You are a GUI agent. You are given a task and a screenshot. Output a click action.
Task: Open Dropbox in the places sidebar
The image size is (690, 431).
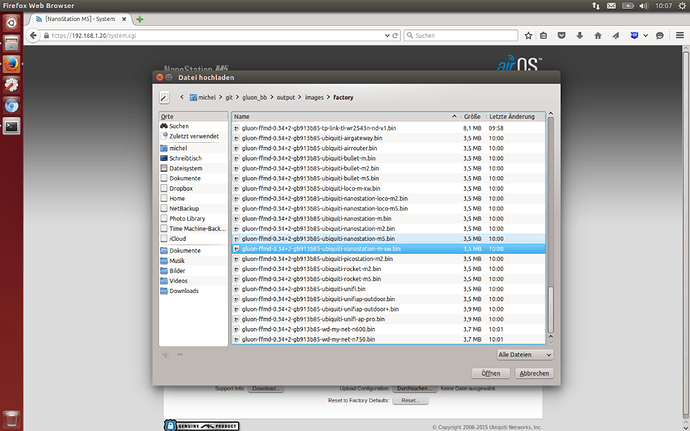point(194,188)
